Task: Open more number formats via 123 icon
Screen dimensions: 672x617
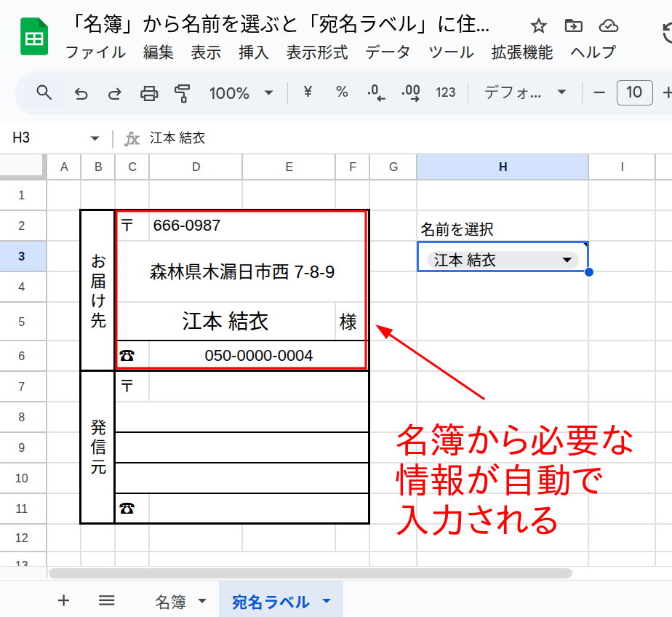Action: [x=445, y=92]
